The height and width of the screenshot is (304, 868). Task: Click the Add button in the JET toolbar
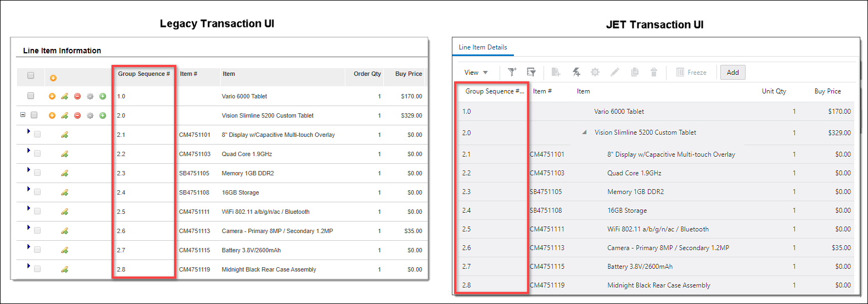[x=733, y=72]
